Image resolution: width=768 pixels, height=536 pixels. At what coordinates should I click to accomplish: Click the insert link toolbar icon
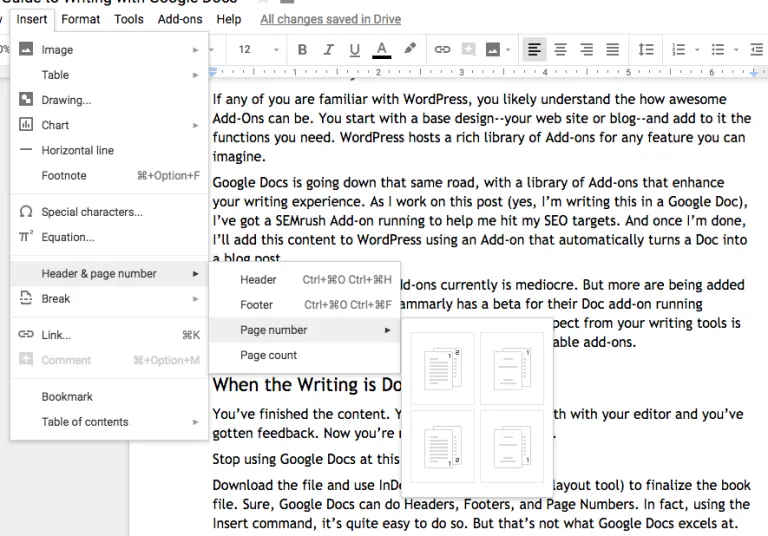pos(442,49)
